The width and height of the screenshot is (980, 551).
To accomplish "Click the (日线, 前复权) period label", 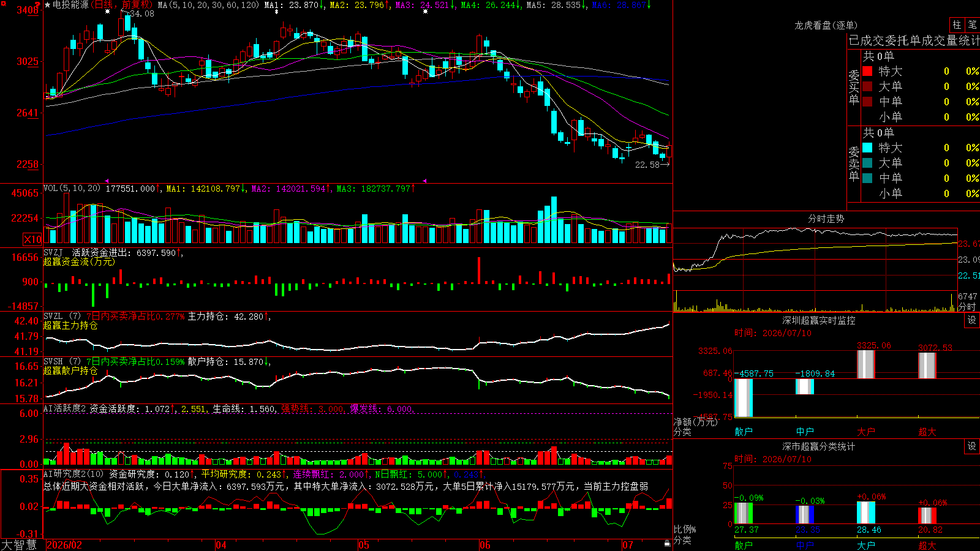I will [x=121, y=5].
